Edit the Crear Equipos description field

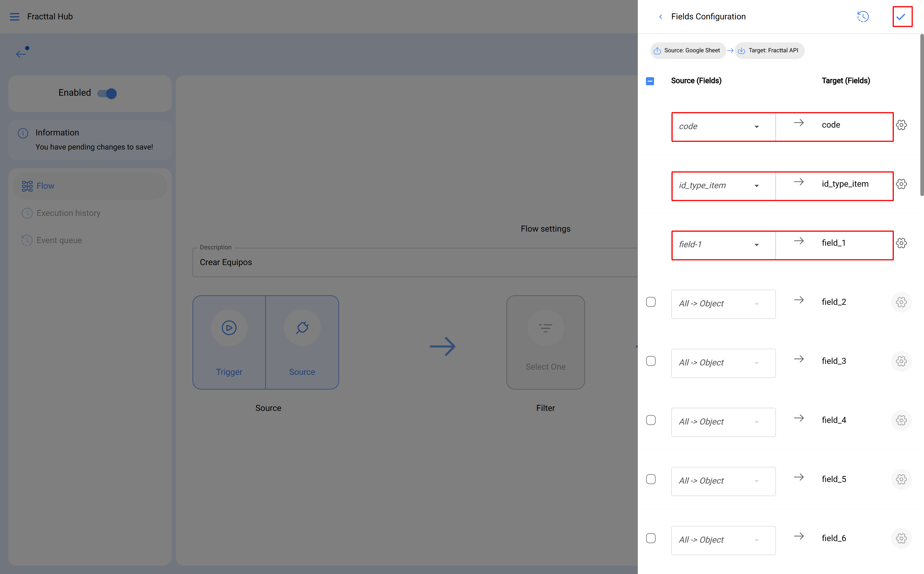tap(226, 262)
